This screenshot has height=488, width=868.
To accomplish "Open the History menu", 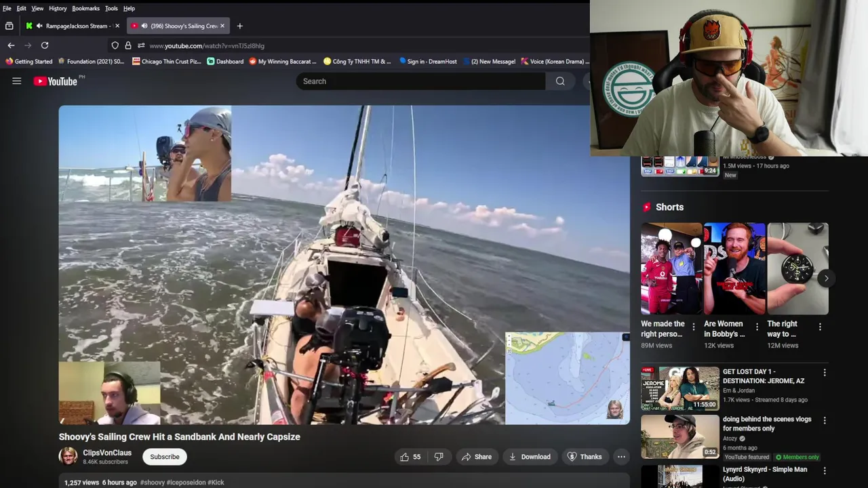I will pos(58,8).
